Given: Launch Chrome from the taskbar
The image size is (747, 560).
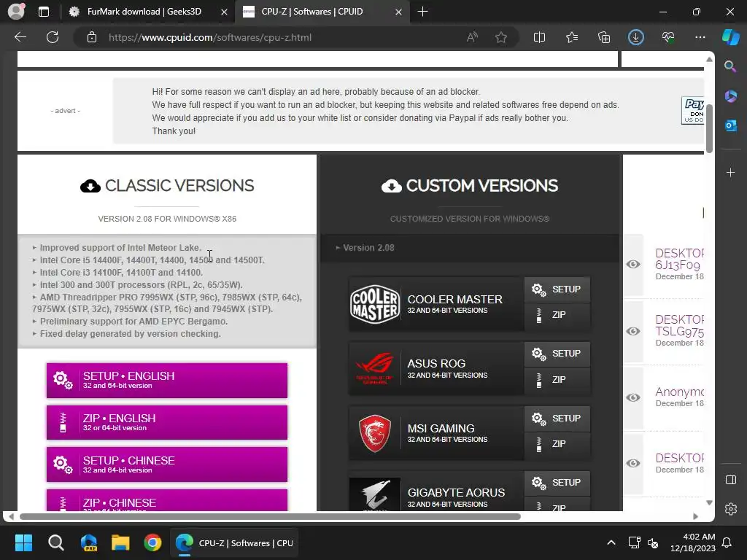Looking at the screenshot, I should click(x=152, y=542).
